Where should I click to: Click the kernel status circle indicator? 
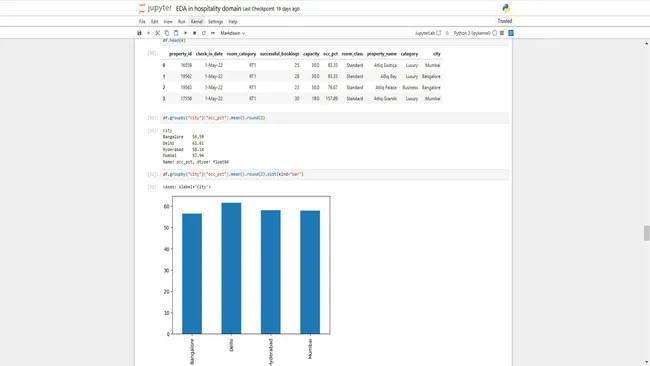pos(495,33)
